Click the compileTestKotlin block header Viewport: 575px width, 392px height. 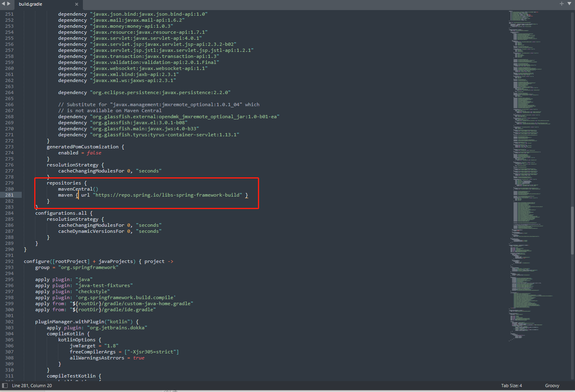click(x=74, y=376)
